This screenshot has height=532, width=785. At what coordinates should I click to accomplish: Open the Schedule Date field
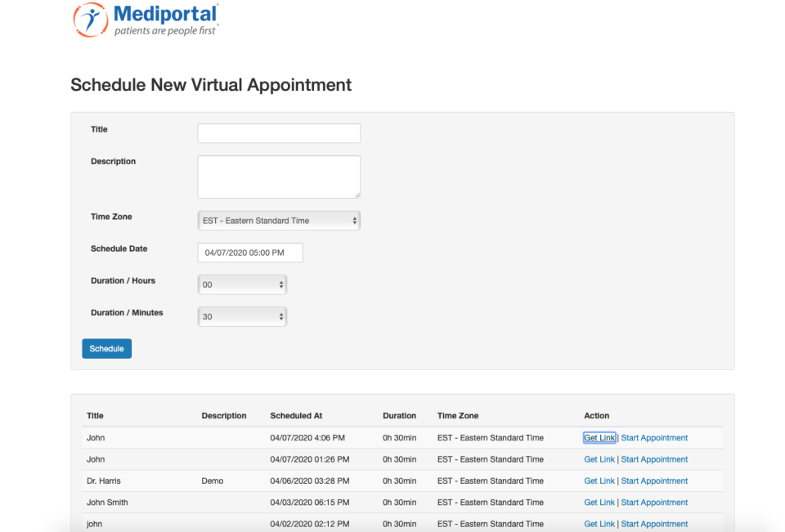(x=249, y=253)
